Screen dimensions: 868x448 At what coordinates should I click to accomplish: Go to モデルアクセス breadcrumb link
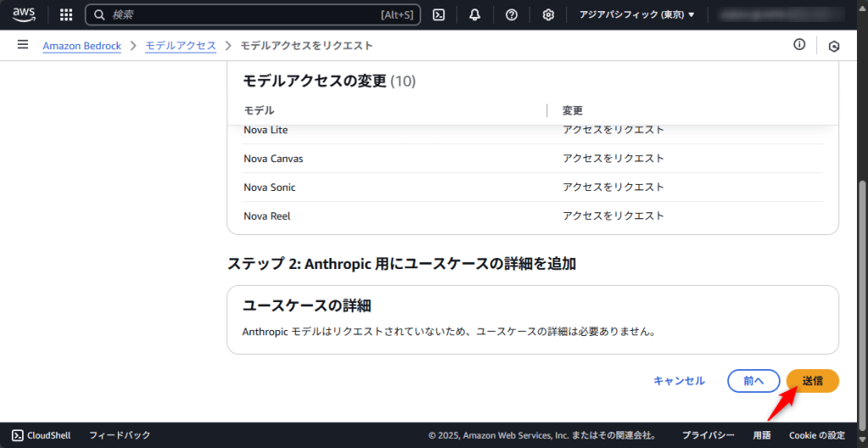[181, 46]
